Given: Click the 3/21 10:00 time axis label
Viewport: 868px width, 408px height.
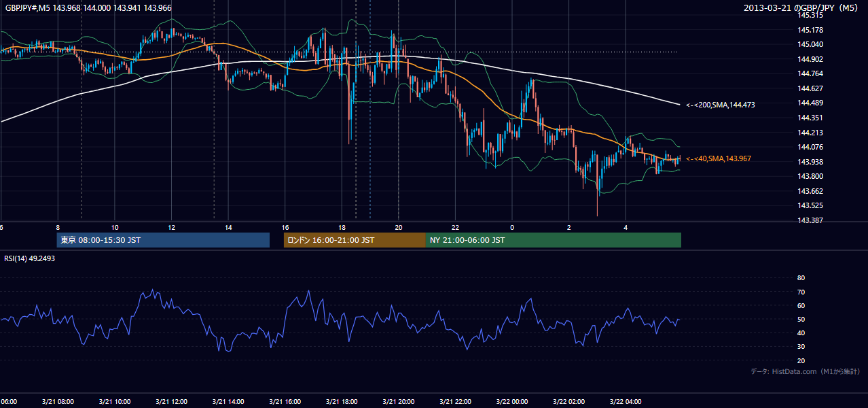Looking at the screenshot, I should 114,401.
